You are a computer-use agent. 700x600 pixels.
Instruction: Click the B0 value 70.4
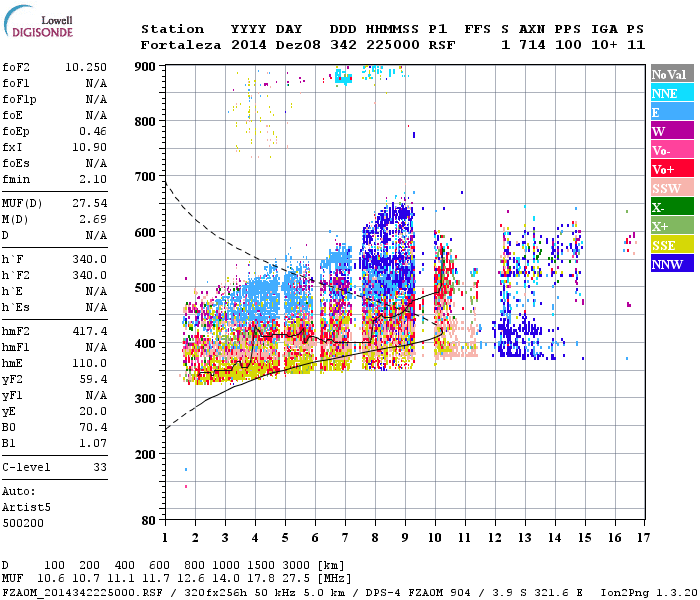coord(93,427)
